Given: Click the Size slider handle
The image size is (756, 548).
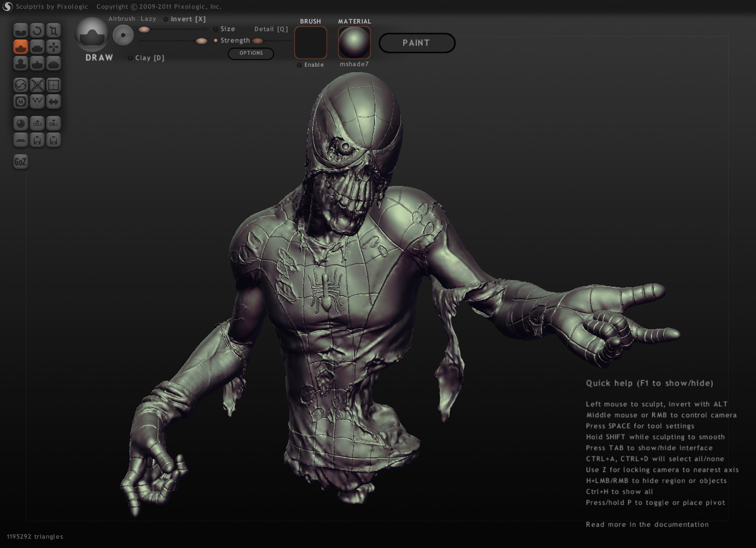Looking at the screenshot, I should pyautogui.click(x=144, y=30).
